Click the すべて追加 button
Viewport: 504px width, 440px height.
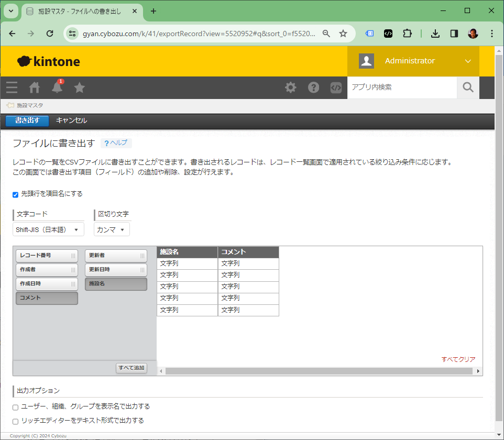(132, 368)
